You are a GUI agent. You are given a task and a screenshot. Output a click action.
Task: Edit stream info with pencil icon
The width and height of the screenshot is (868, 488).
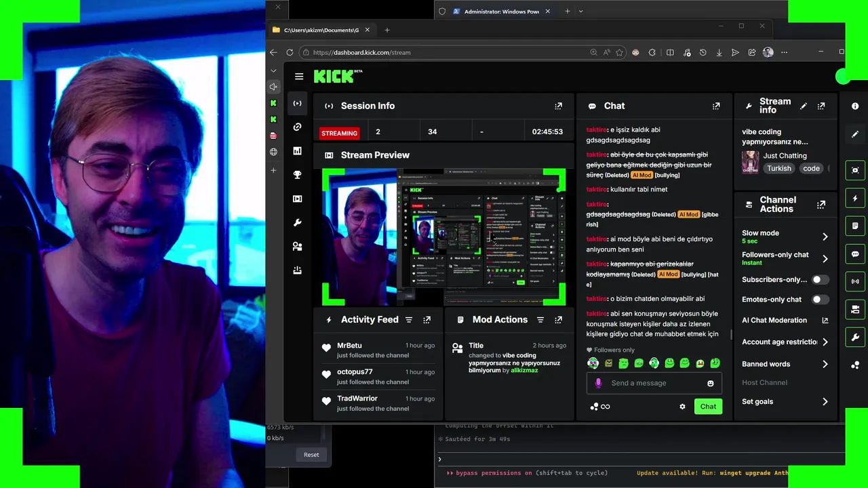click(804, 106)
